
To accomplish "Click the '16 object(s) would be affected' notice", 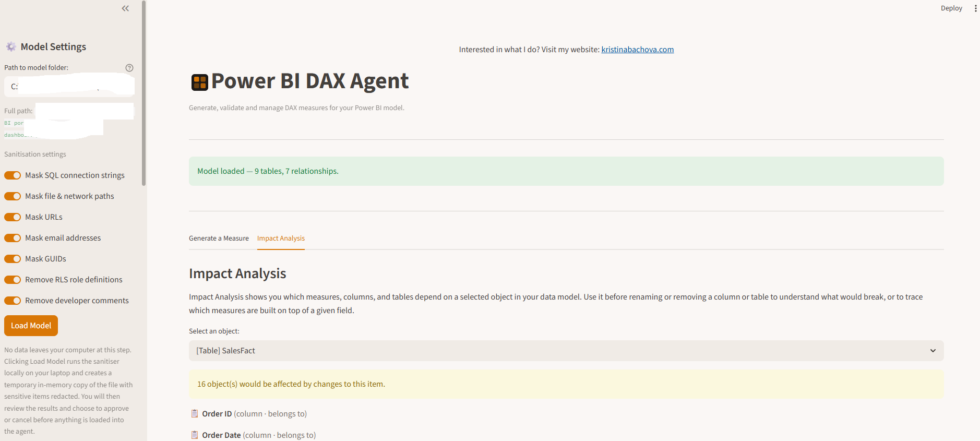I will tap(566, 384).
